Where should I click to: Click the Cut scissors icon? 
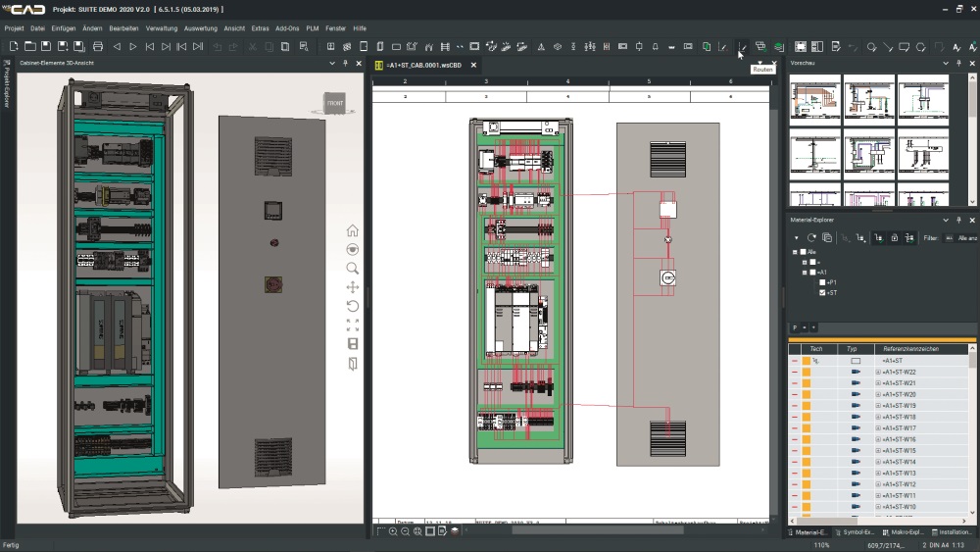tap(253, 46)
